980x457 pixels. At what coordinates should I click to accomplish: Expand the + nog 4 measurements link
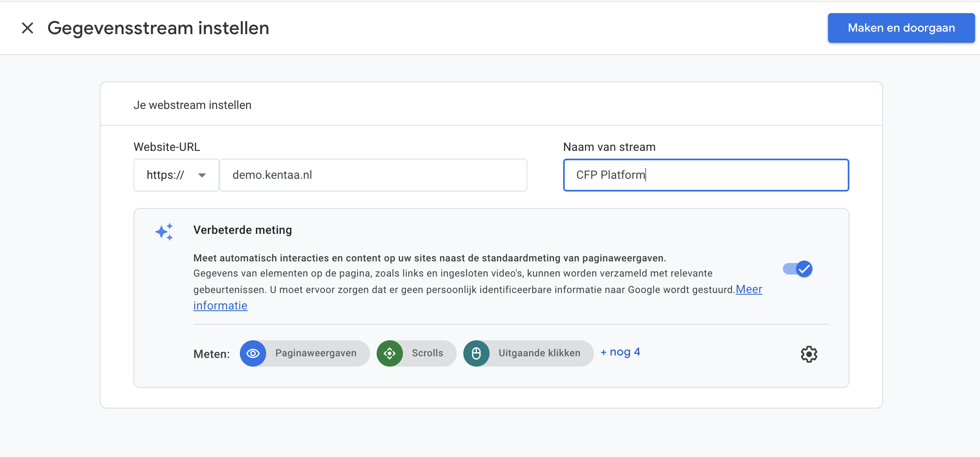[x=620, y=352]
